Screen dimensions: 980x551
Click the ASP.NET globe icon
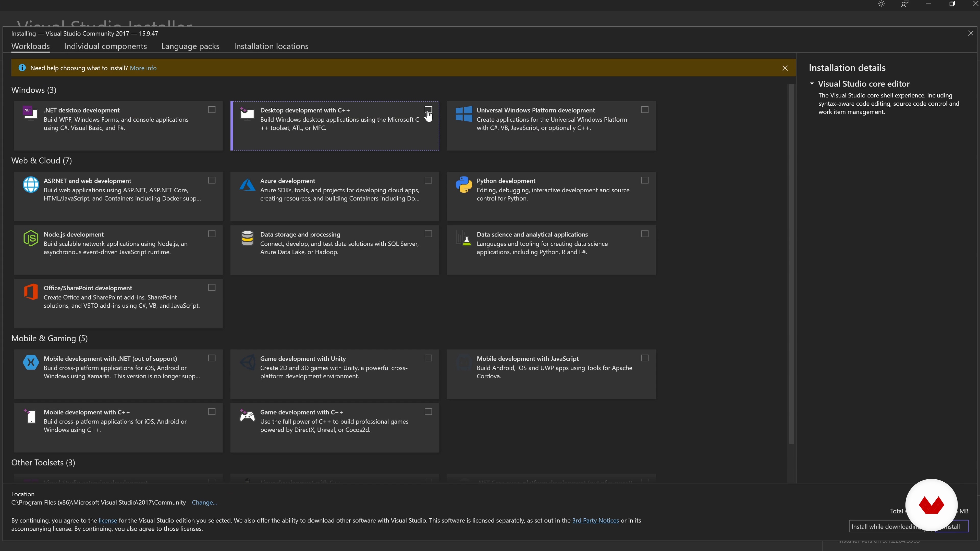30,184
